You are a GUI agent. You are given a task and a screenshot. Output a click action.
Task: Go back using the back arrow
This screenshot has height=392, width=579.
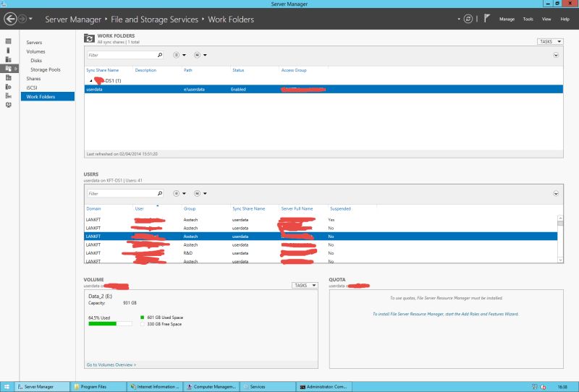(x=10, y=19)
